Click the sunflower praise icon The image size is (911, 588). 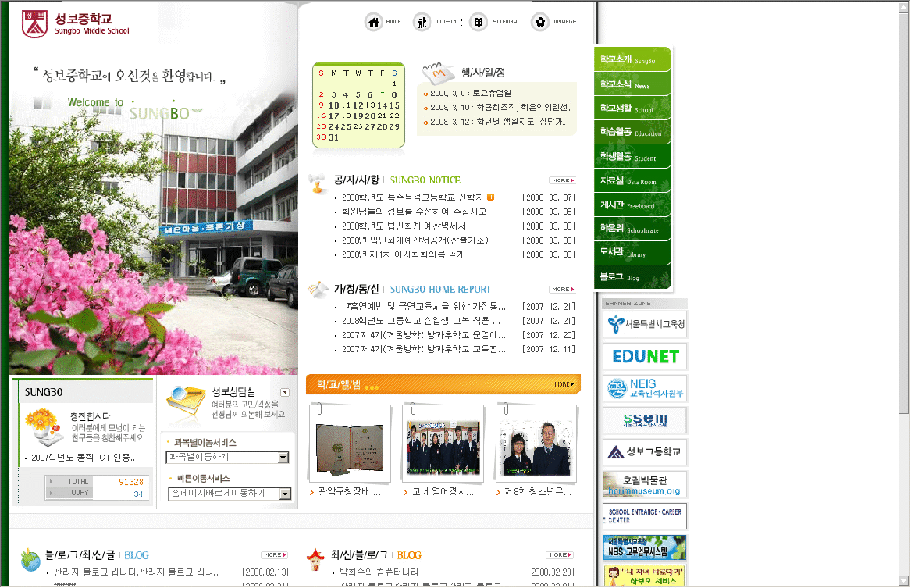coord(43,425)
